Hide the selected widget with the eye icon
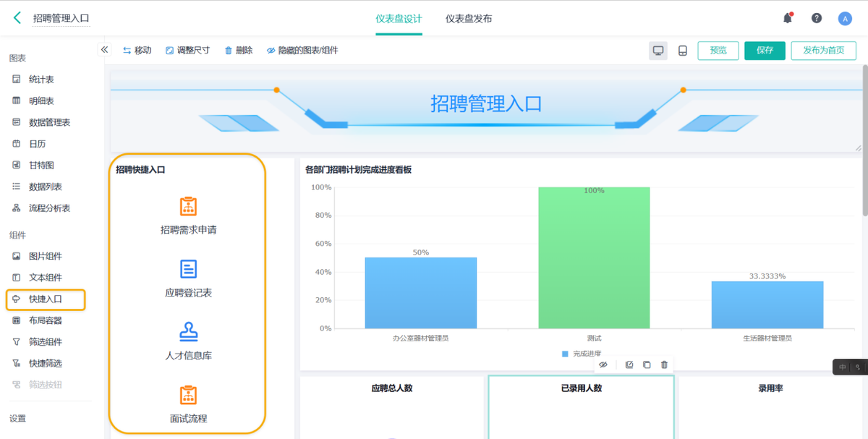This screenshot has height=439, width=868. point(603,365)
